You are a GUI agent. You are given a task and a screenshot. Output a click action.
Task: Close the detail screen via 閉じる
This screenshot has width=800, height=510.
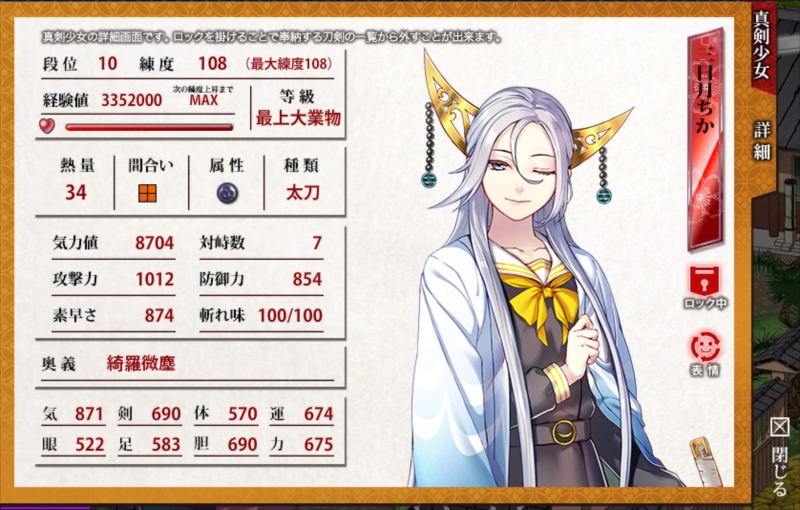pyautogui.click(x=779, y=457)
